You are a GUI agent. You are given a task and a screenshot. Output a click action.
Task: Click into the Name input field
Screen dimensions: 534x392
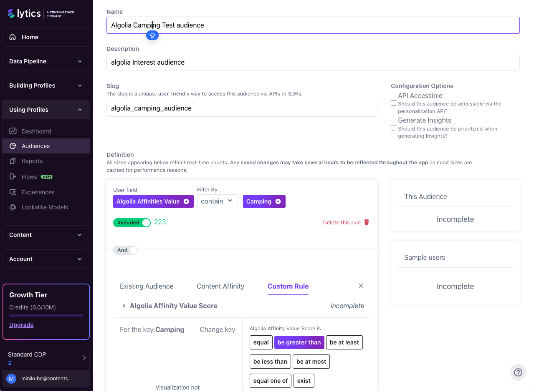313,25
